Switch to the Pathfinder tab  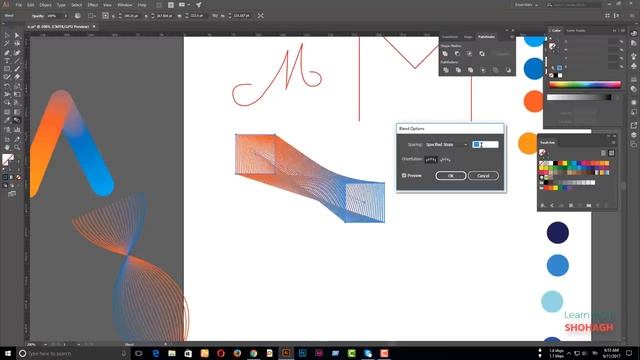tap(486, 37)
